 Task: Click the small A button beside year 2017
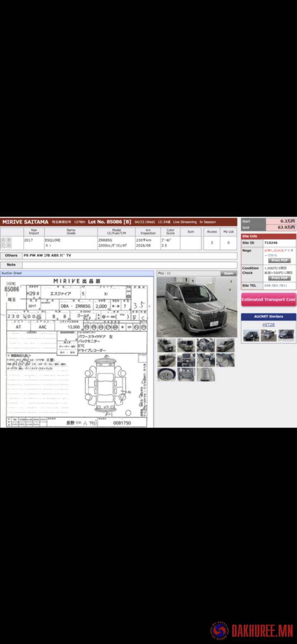[x=3, y=240]
